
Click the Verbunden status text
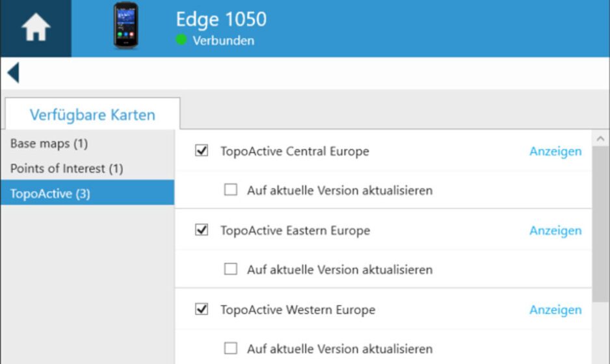point(224,40)
